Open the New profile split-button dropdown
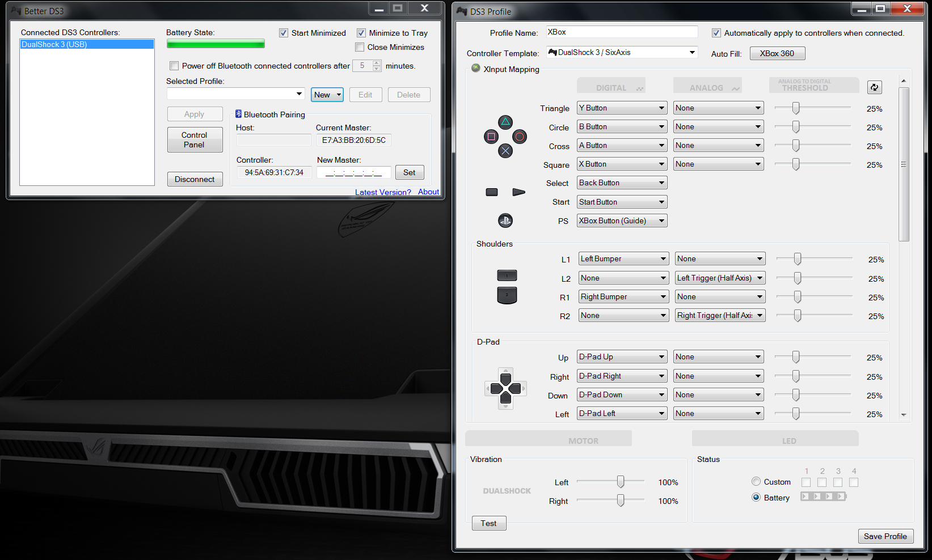The image size is (932, 560). click(x=339, y=95)
